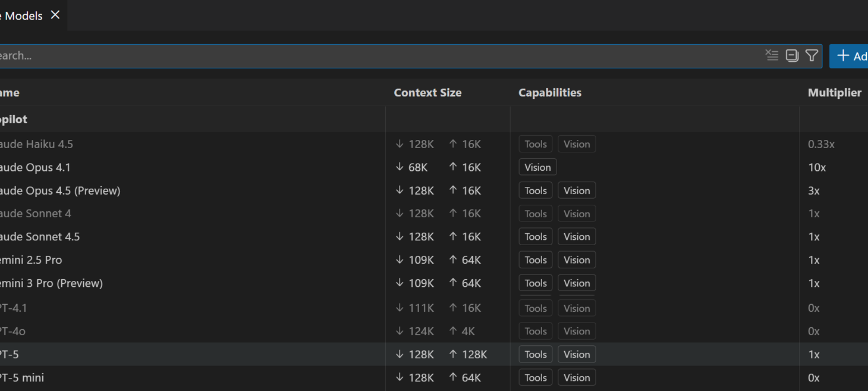Close the Language Models tab

[x=55, y=15]
